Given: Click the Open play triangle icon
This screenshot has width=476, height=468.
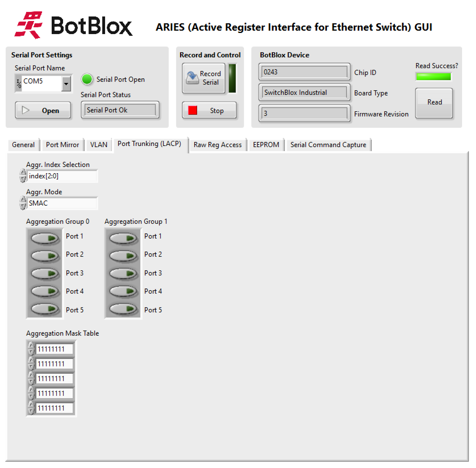Looking at the screenshot, I should [26, 110].
